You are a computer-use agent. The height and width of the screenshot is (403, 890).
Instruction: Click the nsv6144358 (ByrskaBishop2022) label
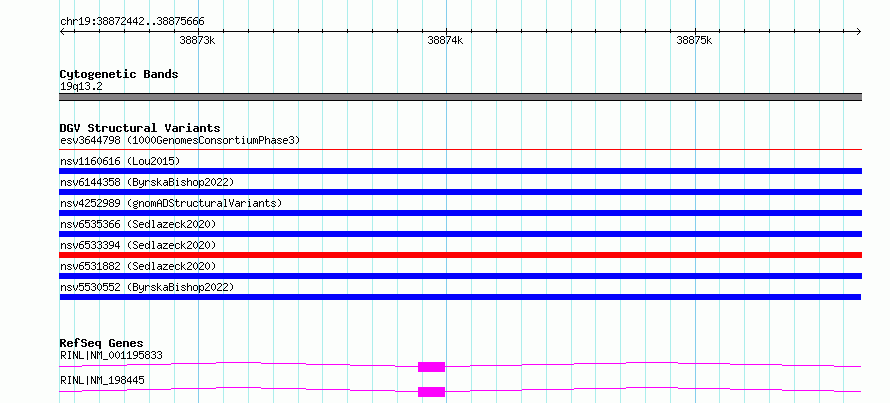point(147,182)
